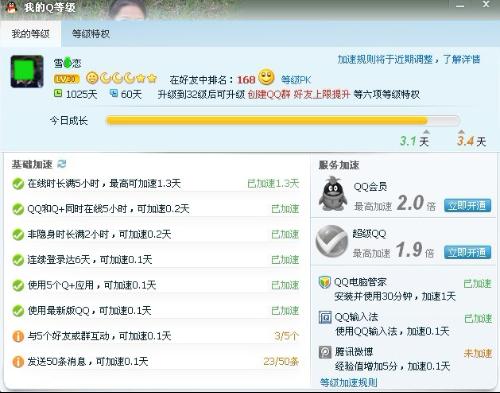Image resolution: width=500 pixels, height=393 pixels.
Task: Click the orange info icon for 发送50条消息
Action: click(18, 362)
